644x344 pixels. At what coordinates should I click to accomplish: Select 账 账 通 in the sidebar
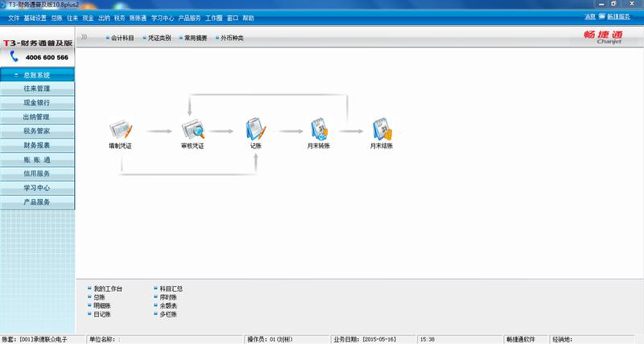click(37, 160)
